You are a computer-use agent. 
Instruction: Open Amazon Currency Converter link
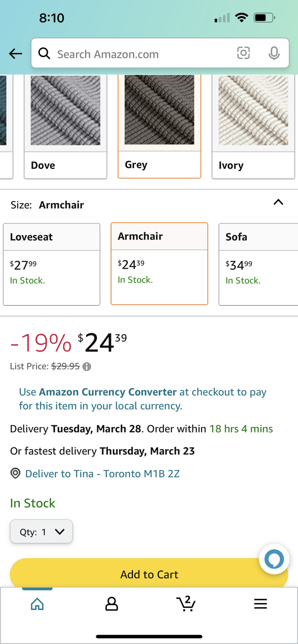(x=108, y=392)
